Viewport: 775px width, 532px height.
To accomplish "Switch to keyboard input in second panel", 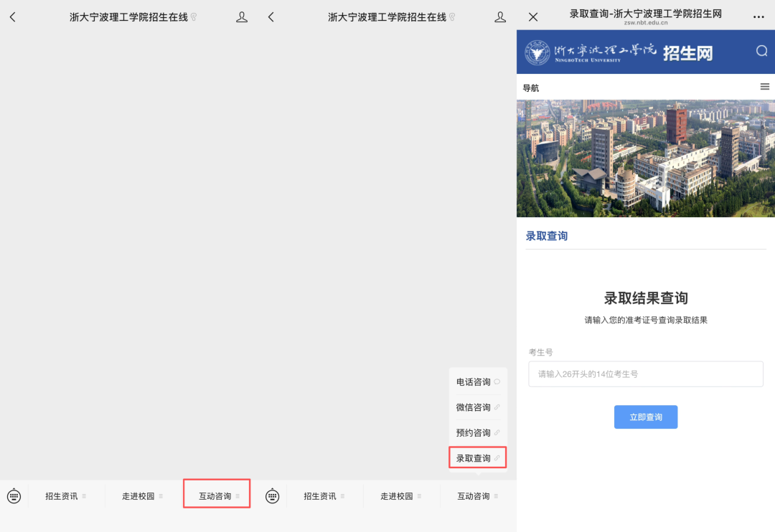I will 273,496.
